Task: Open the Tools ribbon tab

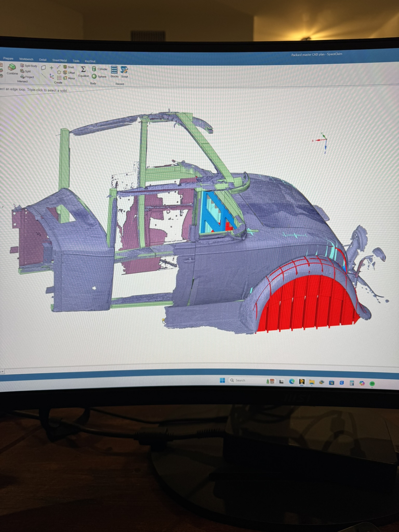Action: point(76,61)
